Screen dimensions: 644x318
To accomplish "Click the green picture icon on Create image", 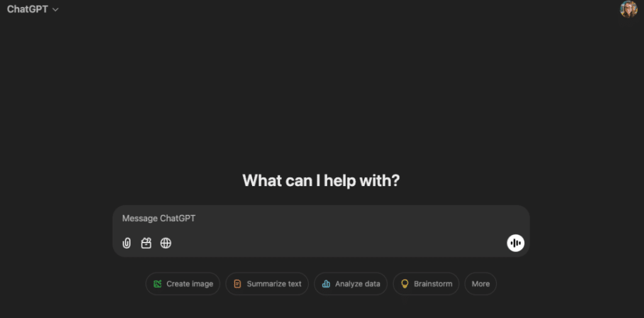I will pyautogui.click(x=157, y=284).
